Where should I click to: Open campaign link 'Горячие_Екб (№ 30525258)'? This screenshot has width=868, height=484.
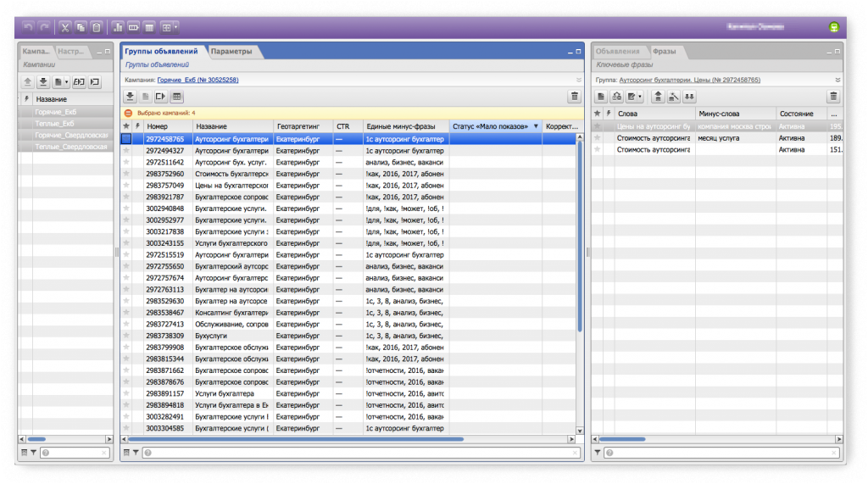[198, 80]
